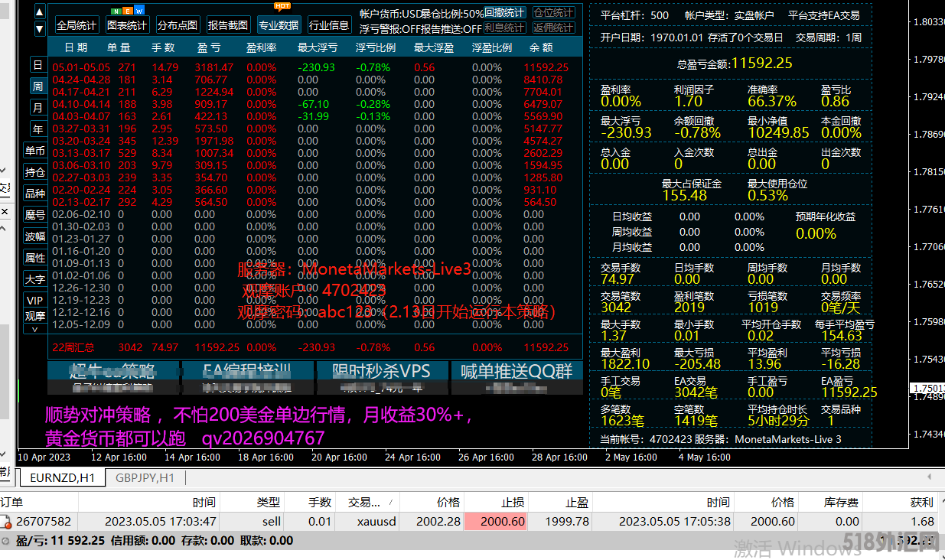The height and width of the screenshot is (560, 945).
Task: Click the 盈利率 table column header
Action: point(261,47)
